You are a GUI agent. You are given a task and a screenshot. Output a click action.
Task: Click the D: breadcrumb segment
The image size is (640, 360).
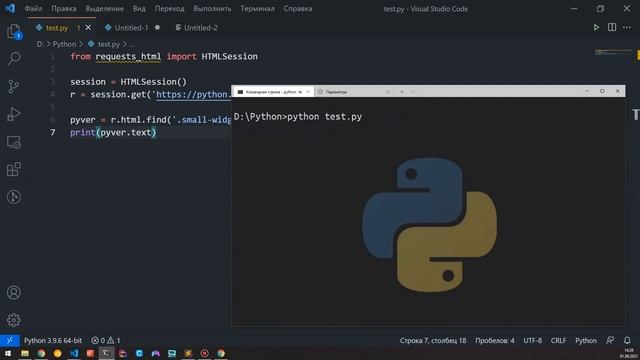click(40, 44)
